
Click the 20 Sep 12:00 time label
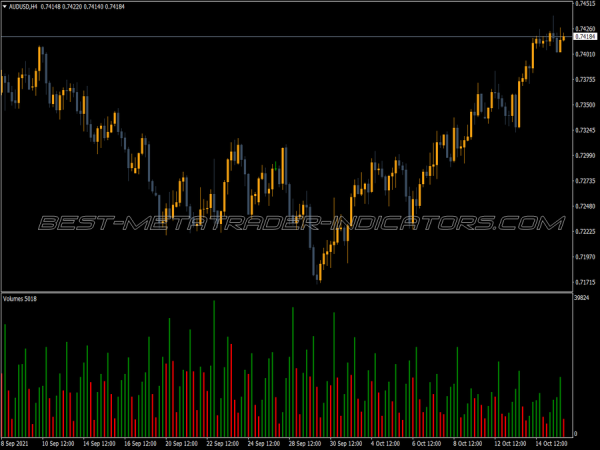[181, 444]
